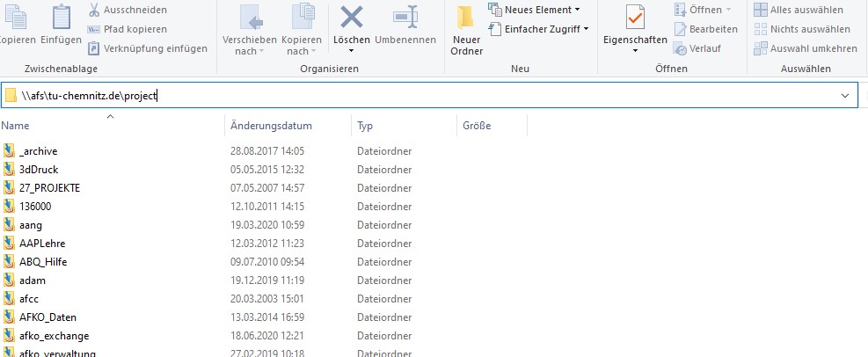Expand the Eigenschaften dropdown arrow
The image size is (868, 357).
click(635, 52)
